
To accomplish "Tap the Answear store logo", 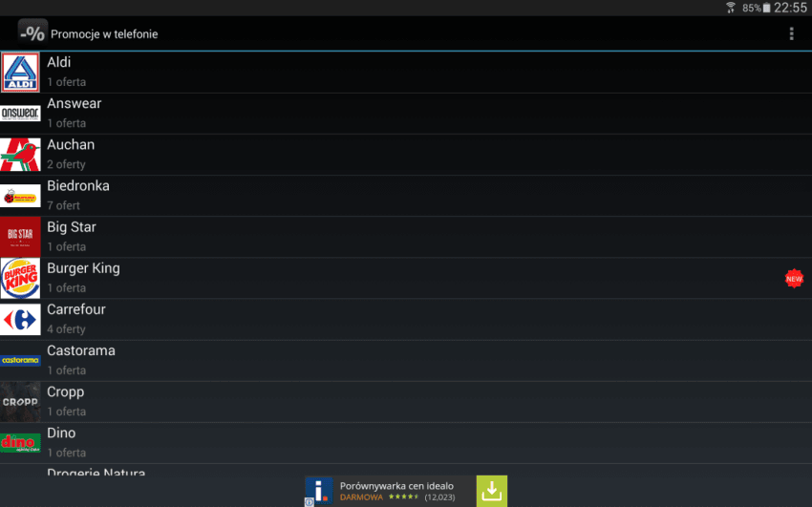I will [20, 114].
